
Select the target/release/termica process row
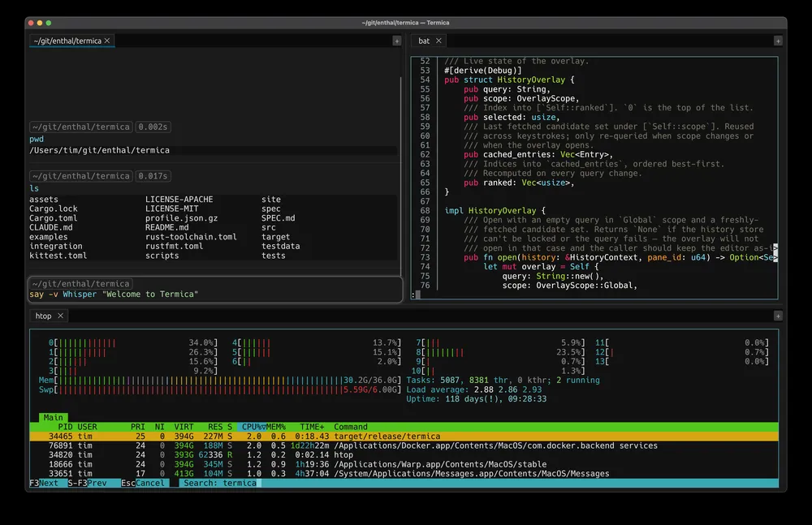point(404,437)
